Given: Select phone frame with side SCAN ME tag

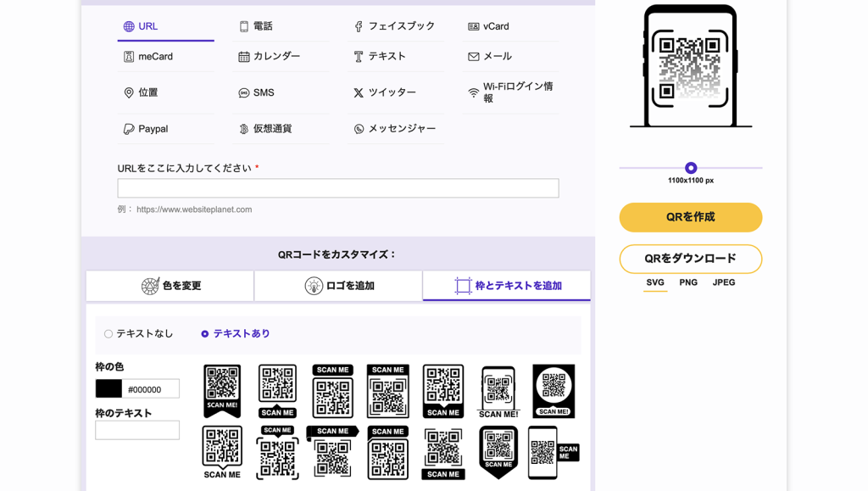Looking at the screenshot, I should [x=554, y=452].
